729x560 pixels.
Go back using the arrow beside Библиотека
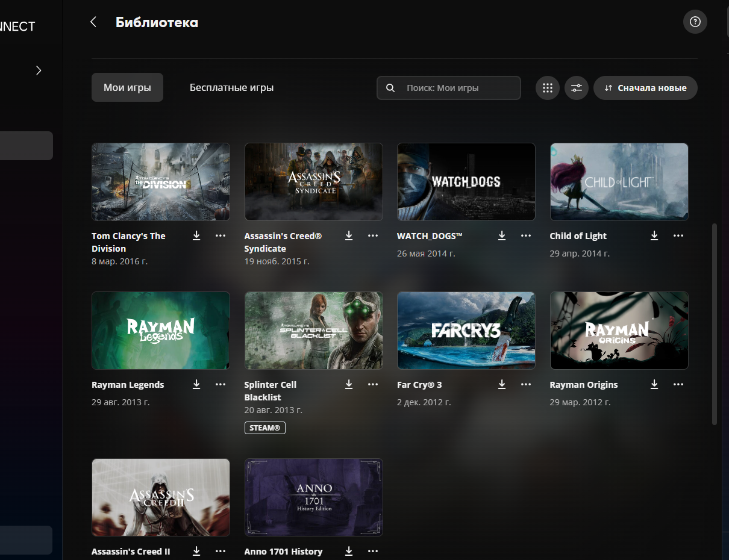point(93,22)
